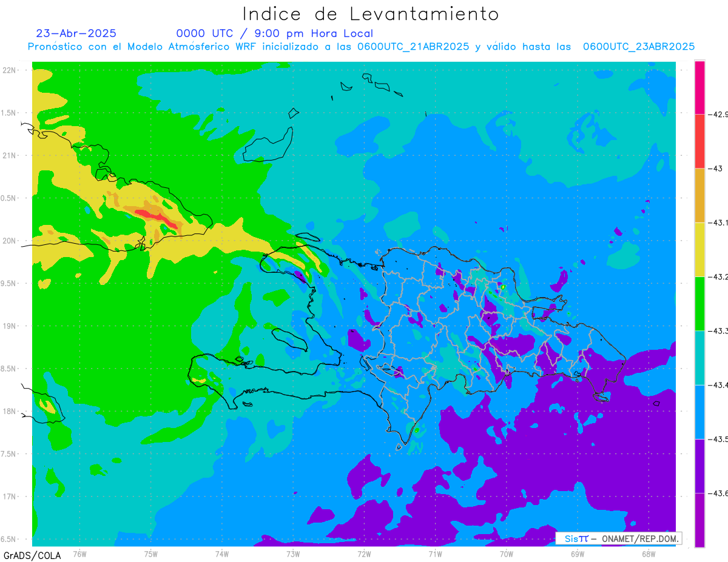Image resolution: width=728 pixels, height=562 pixels.
Task: Select the '-43.5' legend value
Action: point(718,439)
